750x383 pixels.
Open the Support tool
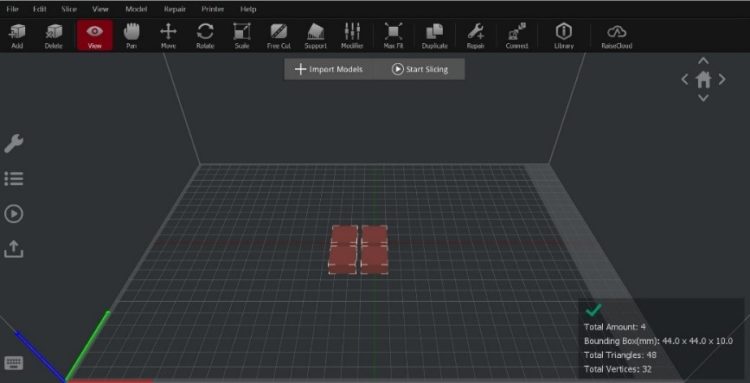(x=316, y=35)
